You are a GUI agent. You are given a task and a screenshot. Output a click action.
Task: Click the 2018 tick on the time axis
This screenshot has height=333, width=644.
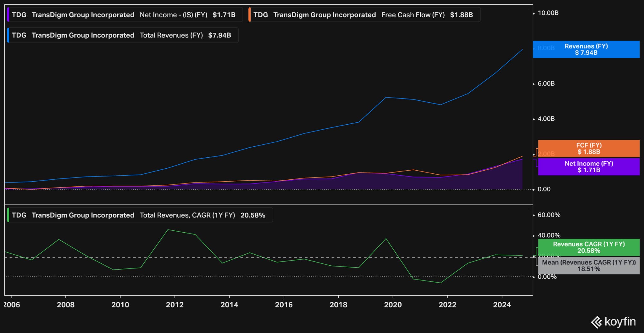pyautogui.click(x=338, y=305)
